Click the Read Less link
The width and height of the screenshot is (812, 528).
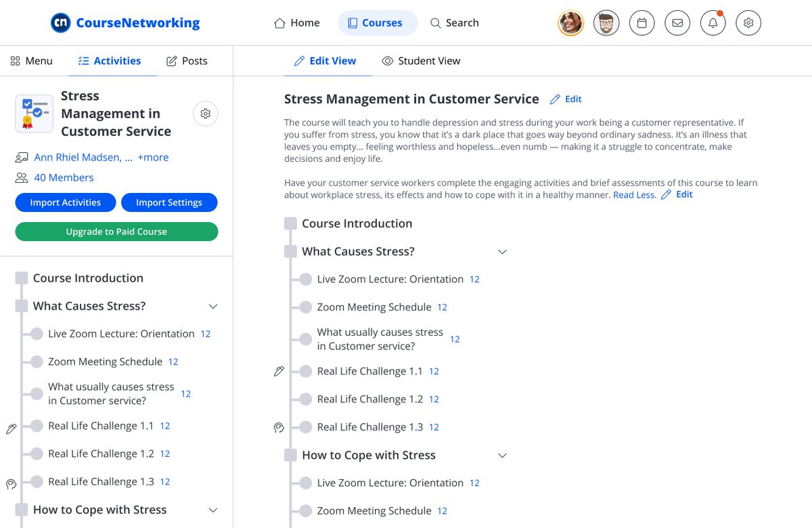coord(635,194)
